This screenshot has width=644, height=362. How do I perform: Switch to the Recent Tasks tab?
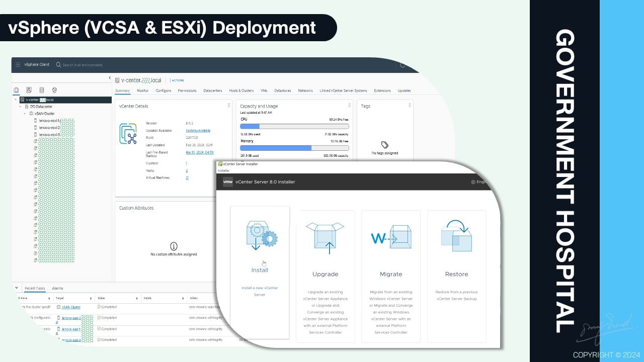(x=35, y=289)
